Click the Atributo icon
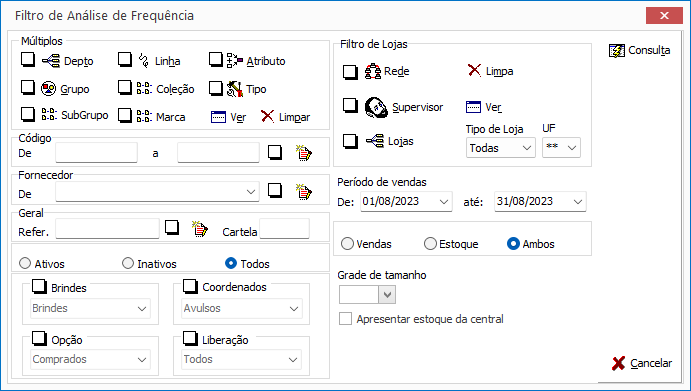 click(x=235, y=60)
